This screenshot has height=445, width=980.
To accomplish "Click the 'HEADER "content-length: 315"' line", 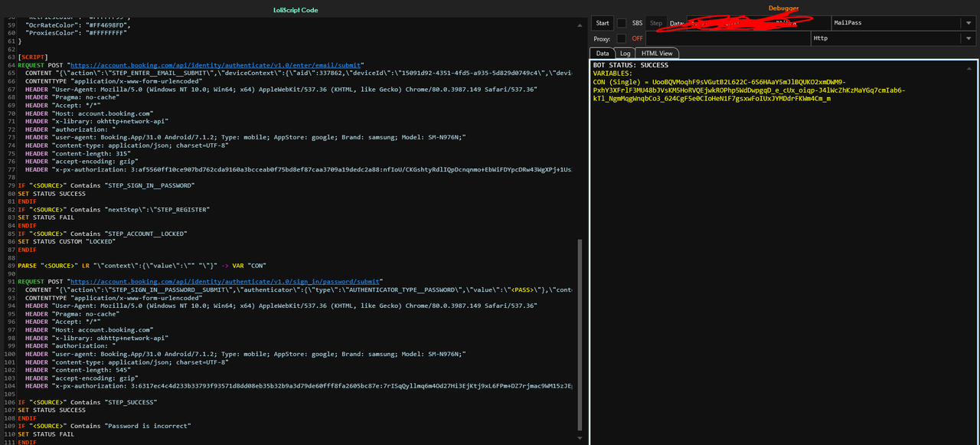I will click(87, 153).
